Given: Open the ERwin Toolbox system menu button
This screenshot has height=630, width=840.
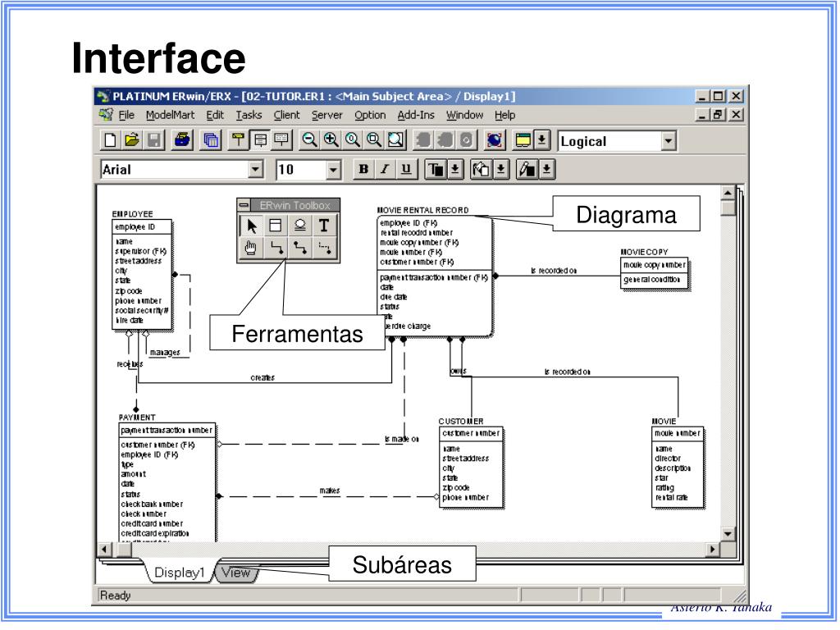Looking at the screenshot, I should [244, 204].
